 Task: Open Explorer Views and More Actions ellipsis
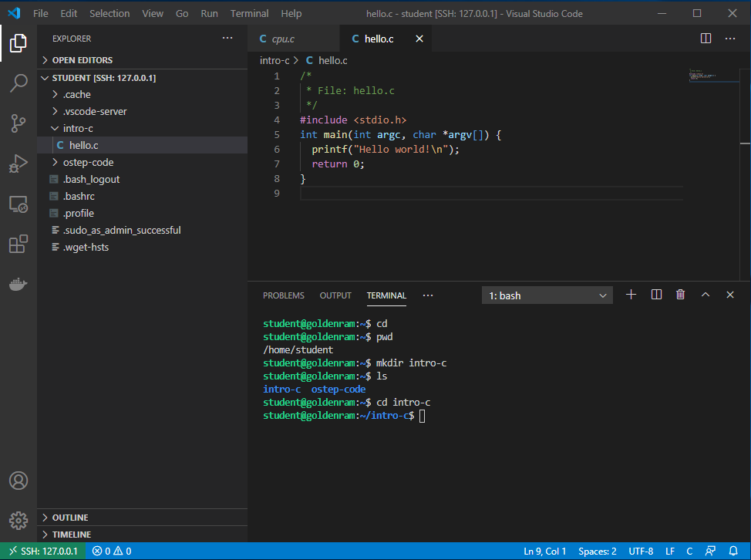tap(227, 38)
